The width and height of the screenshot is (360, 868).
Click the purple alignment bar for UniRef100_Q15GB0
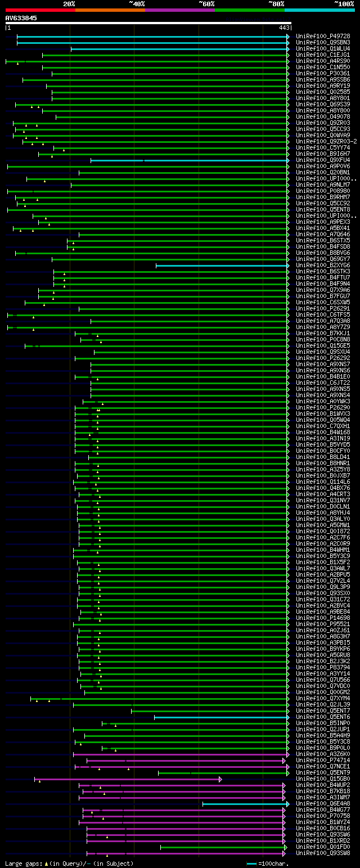pos(128,779)
